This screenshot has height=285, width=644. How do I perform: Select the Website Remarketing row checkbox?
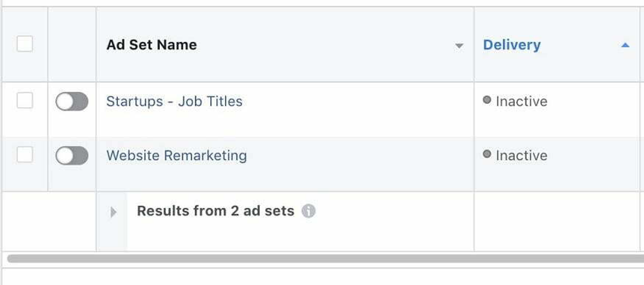click(x=25, y=154)
